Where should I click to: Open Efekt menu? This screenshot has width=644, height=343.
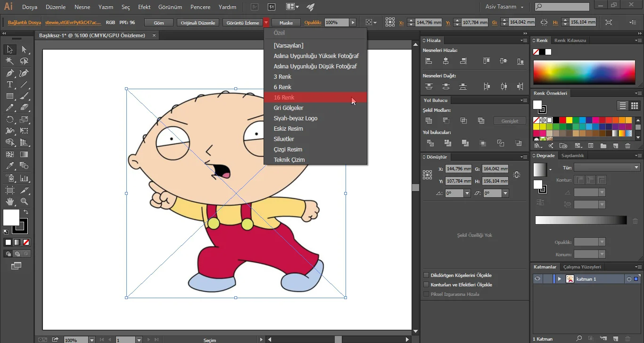pyautogui.click(x=144, y=7)
